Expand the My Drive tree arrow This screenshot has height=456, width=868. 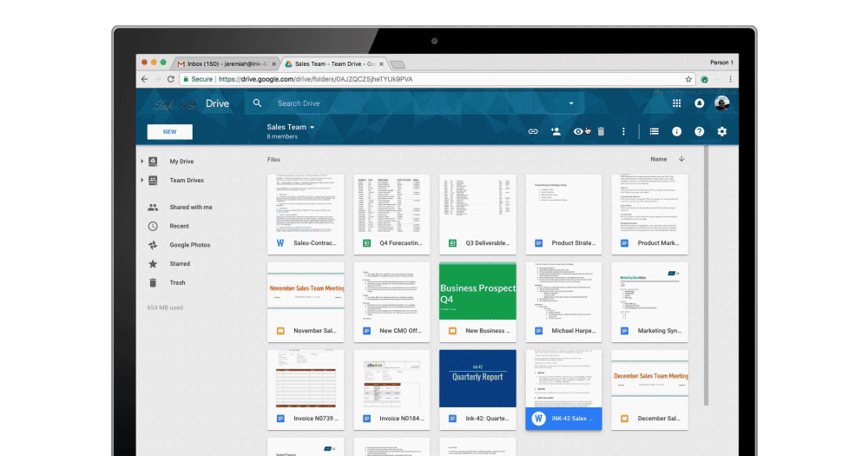coord(141,162)
